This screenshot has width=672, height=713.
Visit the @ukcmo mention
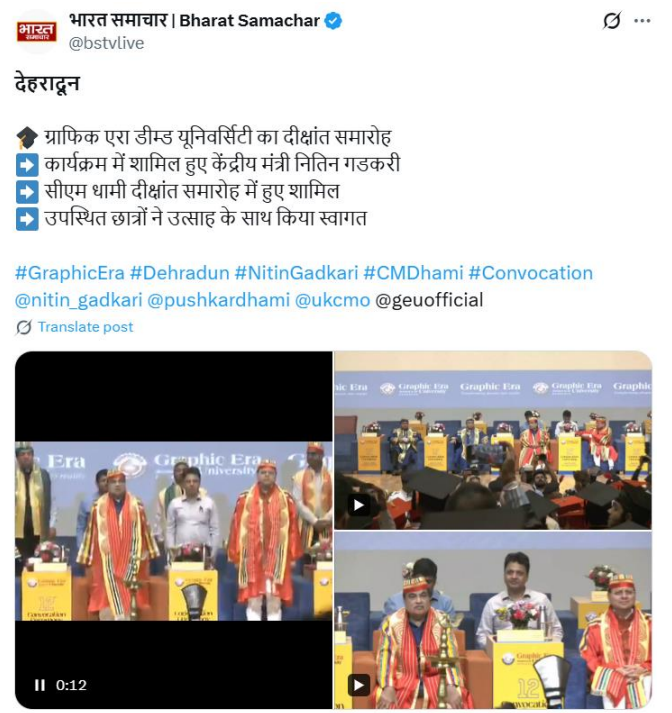click(x=333, y=300)
